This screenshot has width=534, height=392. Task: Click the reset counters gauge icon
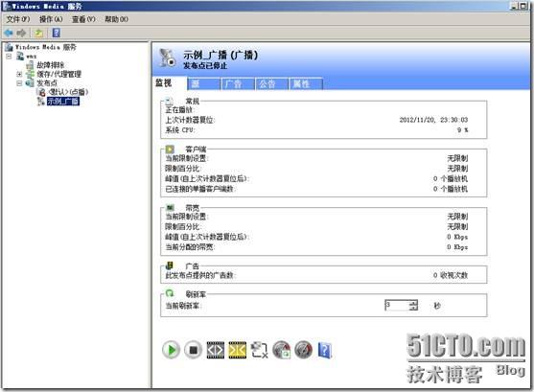[x=282, y=350]
